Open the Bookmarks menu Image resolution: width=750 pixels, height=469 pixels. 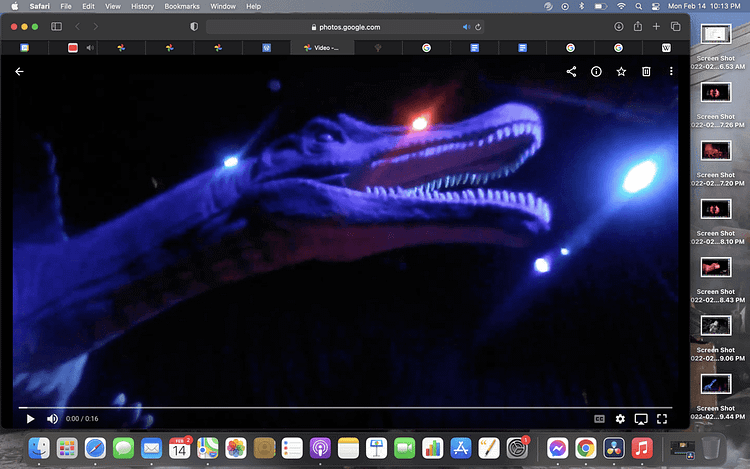point(182,6)
